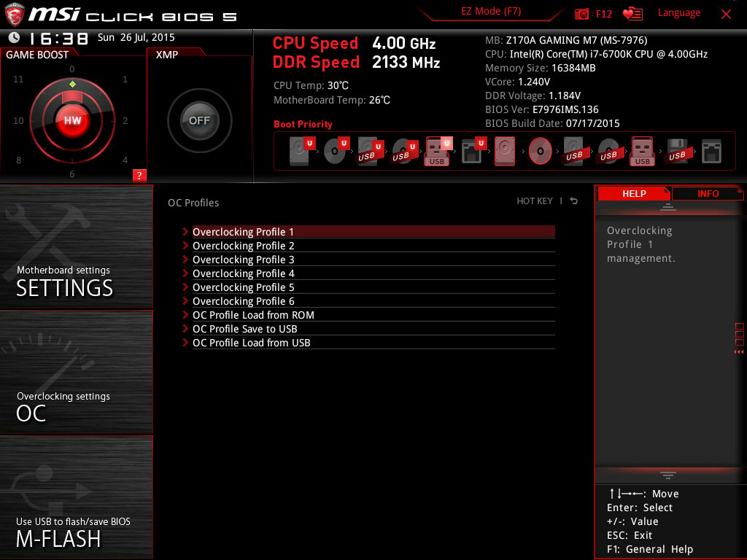This screenshot has width=747, height=560.
Task: Take a screenshot with the F12 camera icon
Action: (x=581, y=14)
